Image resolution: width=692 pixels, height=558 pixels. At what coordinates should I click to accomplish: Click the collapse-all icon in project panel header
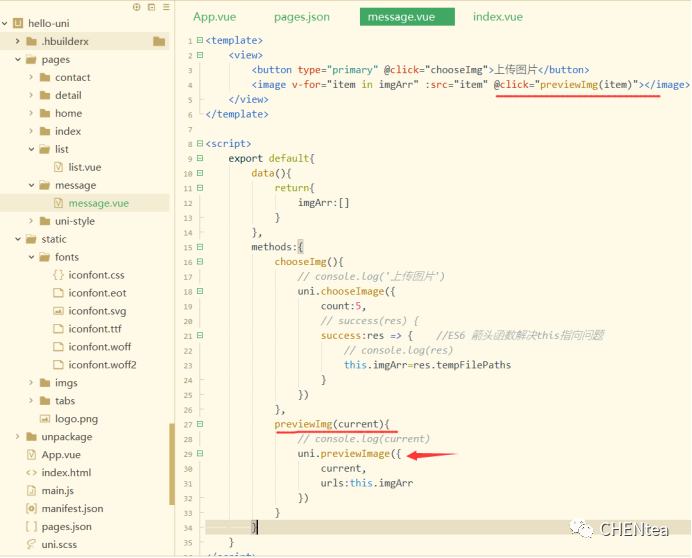point(150,7)
